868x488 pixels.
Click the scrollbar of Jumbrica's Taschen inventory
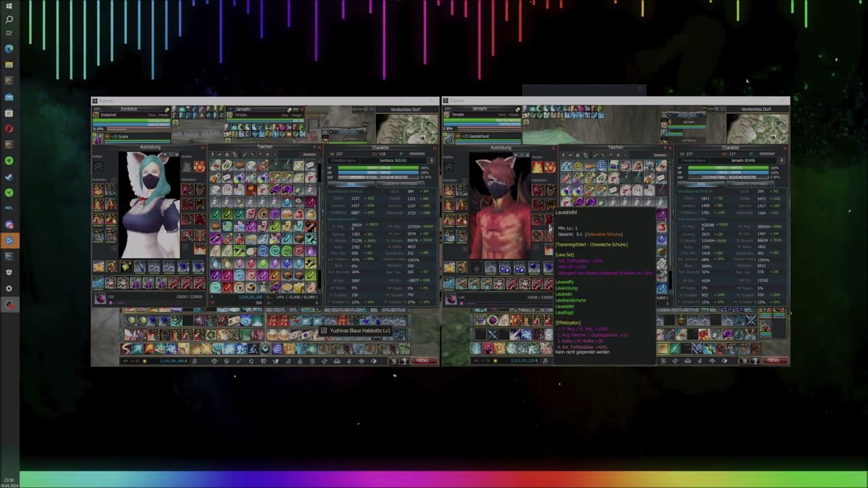click(x=319, y=227)
